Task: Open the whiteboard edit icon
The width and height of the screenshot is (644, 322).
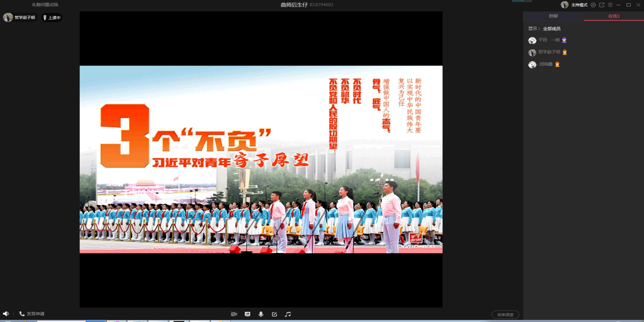Action: click(x=274, y=314)
